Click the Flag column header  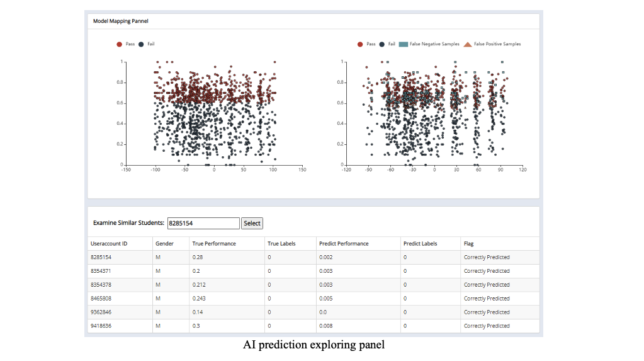(469, 243)
